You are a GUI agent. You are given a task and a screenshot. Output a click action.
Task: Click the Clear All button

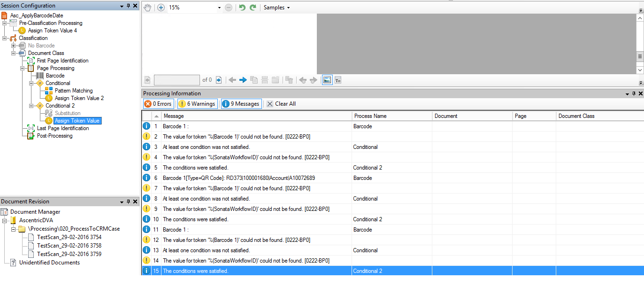click(x=281, y=104)
